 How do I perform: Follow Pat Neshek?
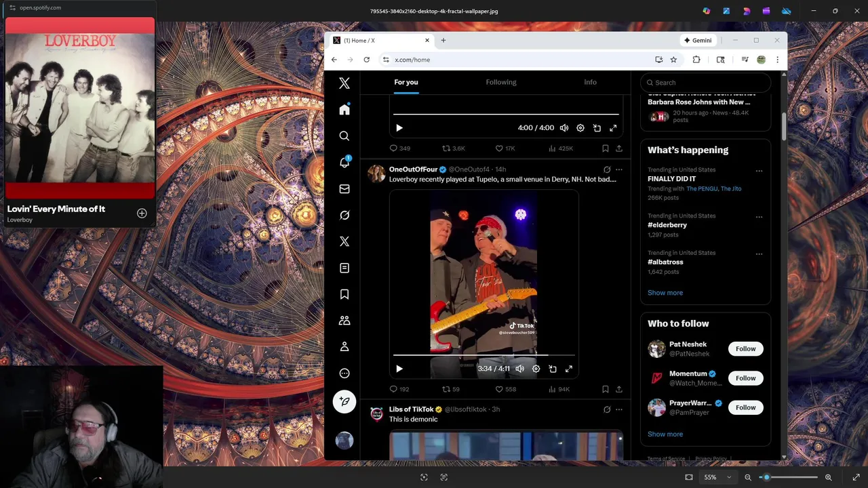[745, 349]
